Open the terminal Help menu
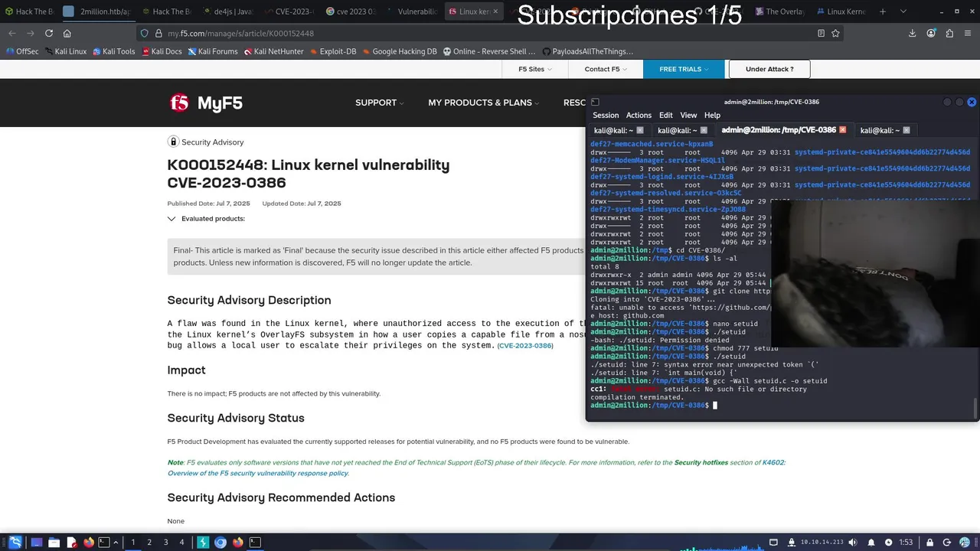 712,115
